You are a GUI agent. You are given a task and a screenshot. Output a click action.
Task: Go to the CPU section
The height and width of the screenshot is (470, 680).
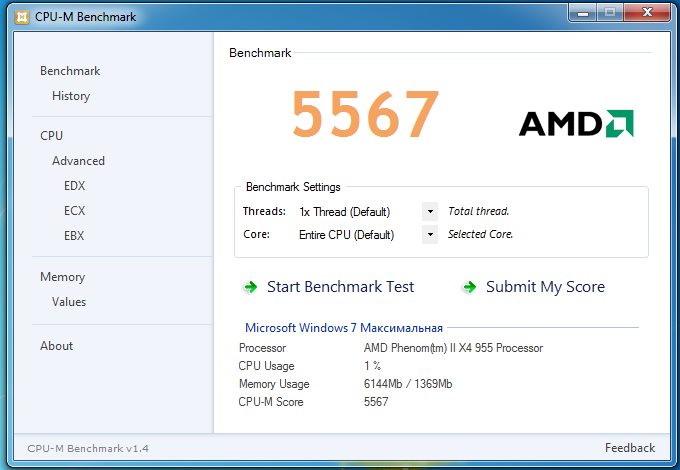[51, 136]
